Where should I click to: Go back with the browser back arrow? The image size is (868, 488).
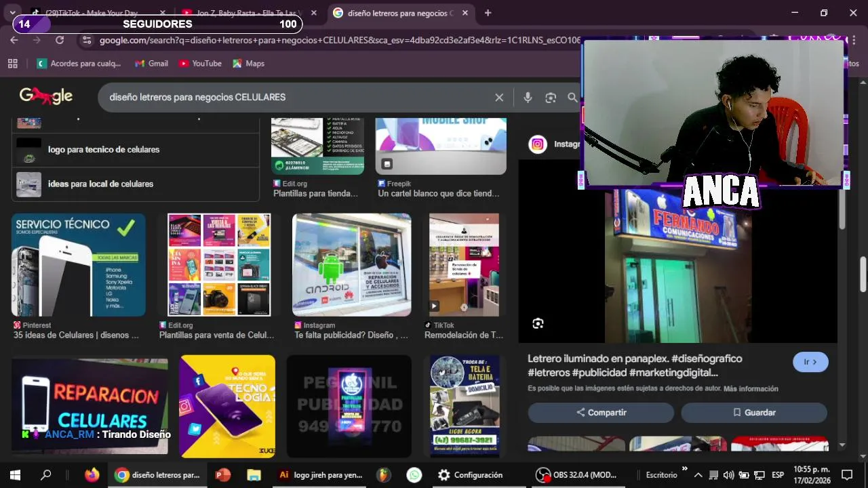coord(14,41)
